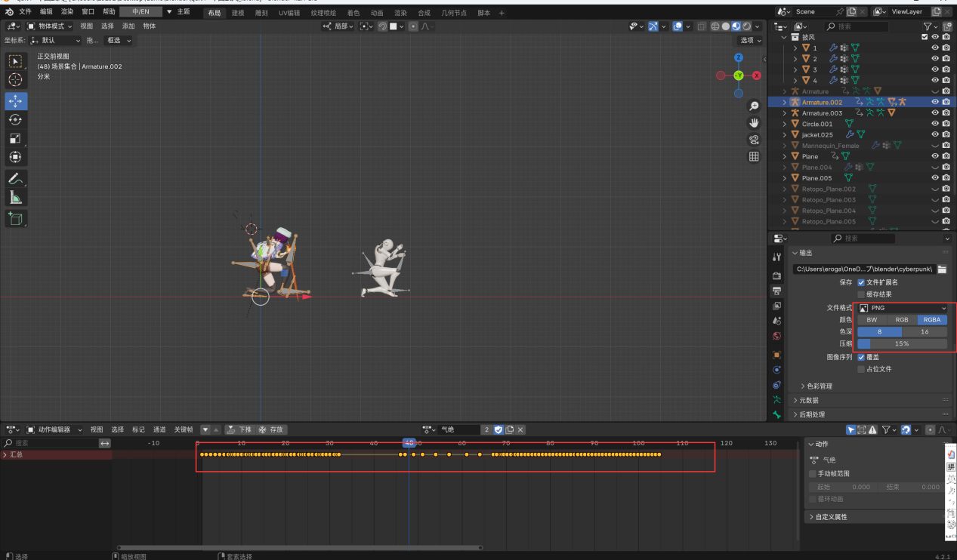Click the zoom magnifier viewport icon
Image resolution: width=957 pixels, height=560 pixels.
coord(754,106)
